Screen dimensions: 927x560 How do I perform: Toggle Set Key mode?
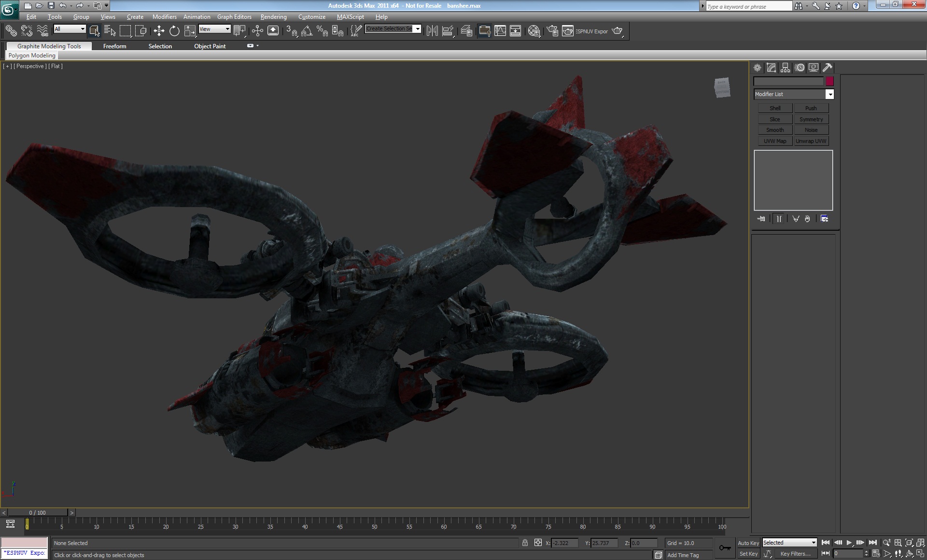(x=748, y=554)
